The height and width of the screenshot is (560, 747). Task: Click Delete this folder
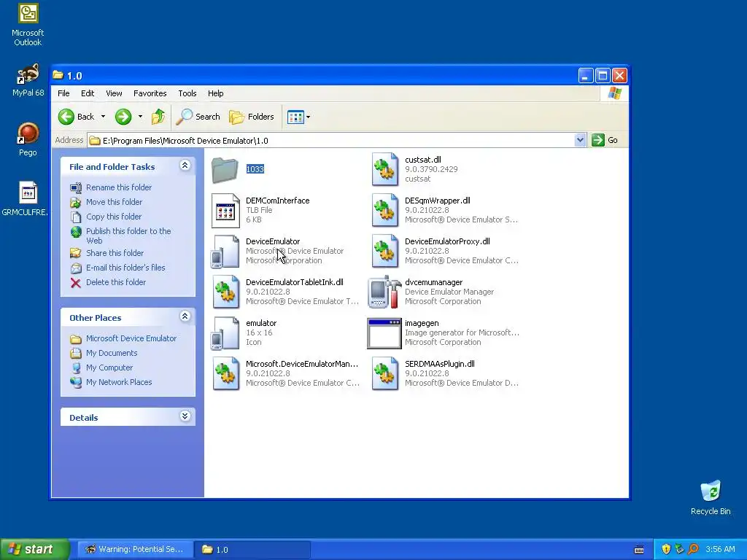[116, 282]
